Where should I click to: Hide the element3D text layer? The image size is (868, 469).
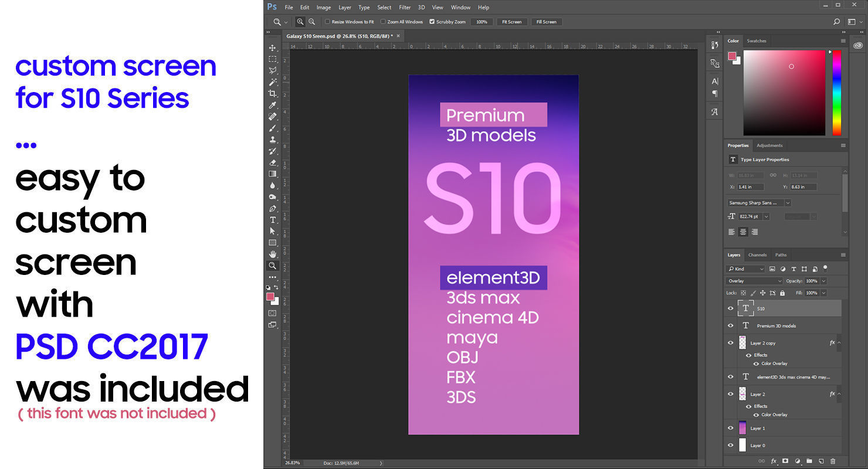(731, 377)
